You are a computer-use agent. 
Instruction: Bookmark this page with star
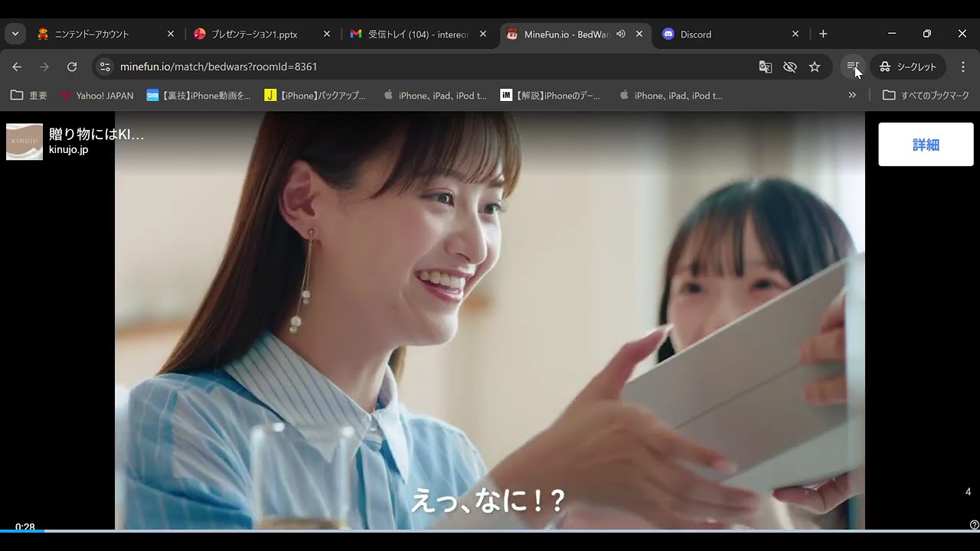click(x=815, y=67)
